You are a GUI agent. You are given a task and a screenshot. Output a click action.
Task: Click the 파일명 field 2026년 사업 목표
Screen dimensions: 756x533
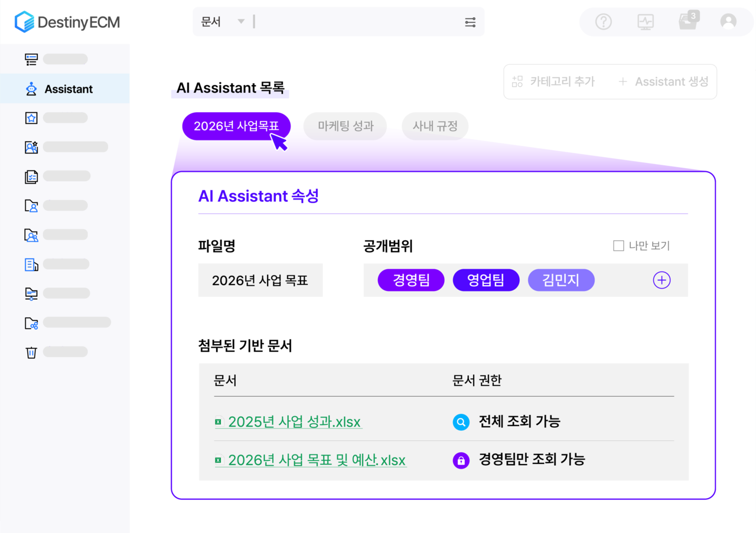[260, 280]
